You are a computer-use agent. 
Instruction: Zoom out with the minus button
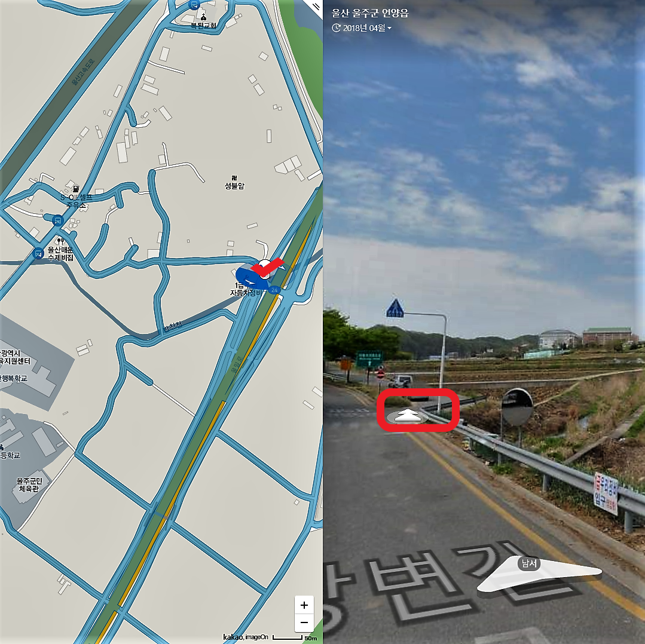coord(304,622)
